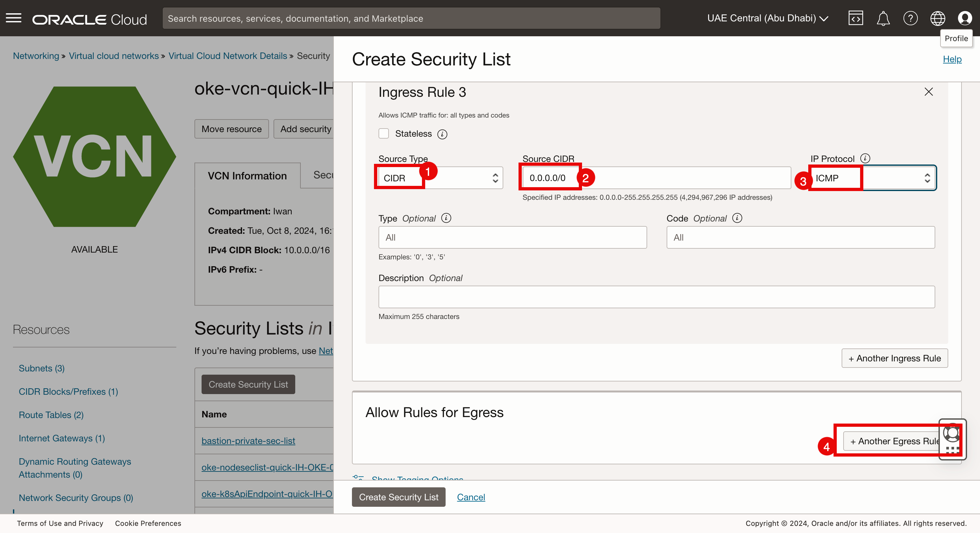Open the hamburger navigation menu
The image size is (980, 533).
click(x=14, y=18)
